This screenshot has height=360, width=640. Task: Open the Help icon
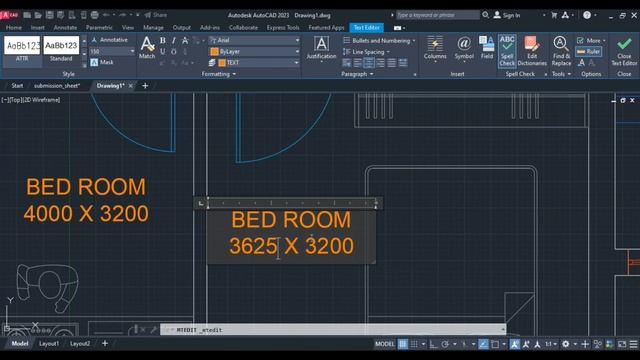(587, 15)
